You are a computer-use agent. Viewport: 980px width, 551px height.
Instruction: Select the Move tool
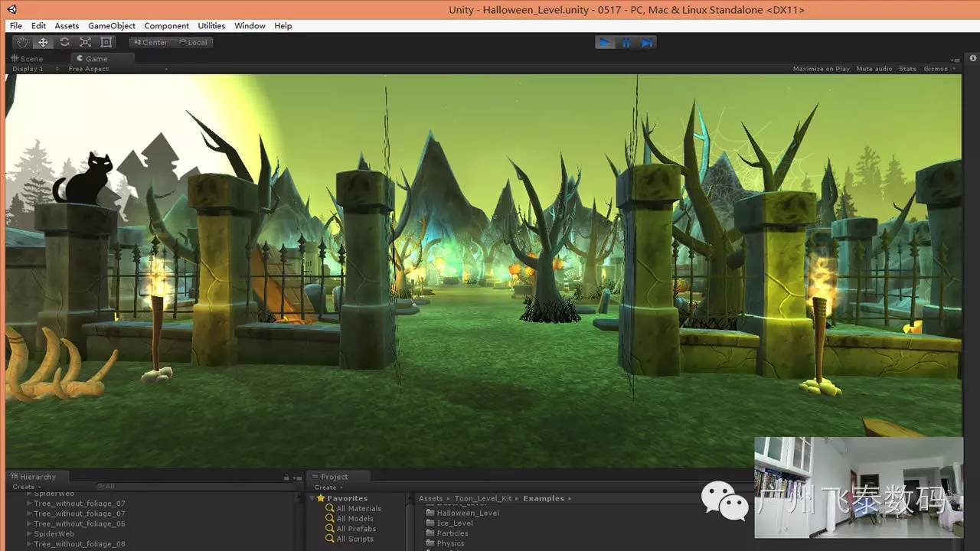click(x=43, y=43)
